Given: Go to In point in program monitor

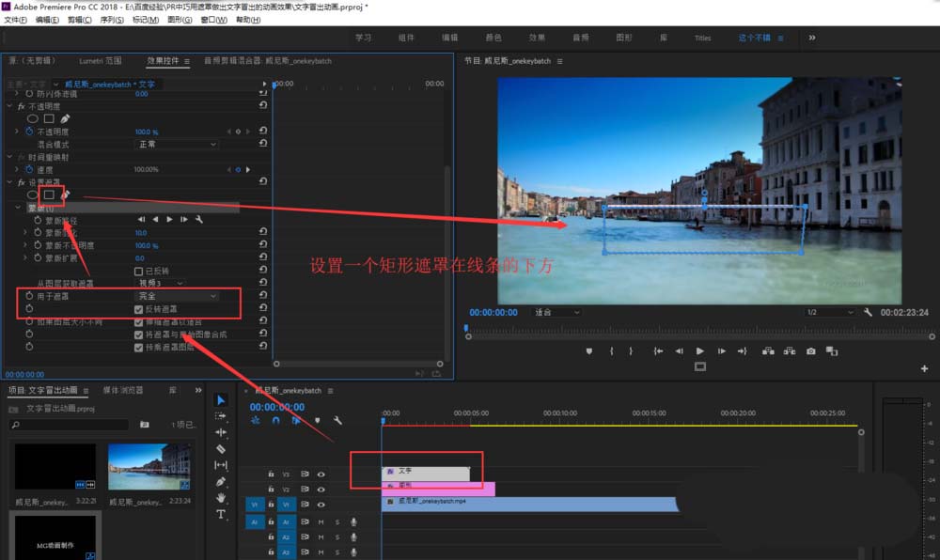Looking at the screenshot, I should pos(658,351).
